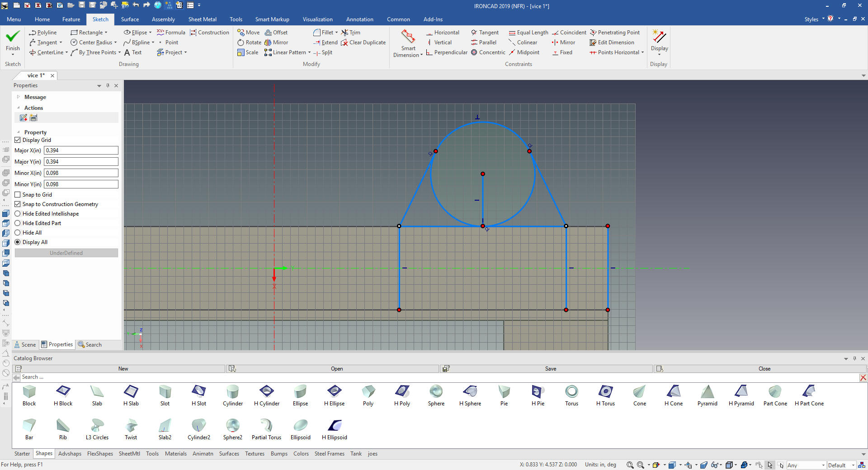Open the Any selection filter dropdown
The image size is (868, 470).
823,465
